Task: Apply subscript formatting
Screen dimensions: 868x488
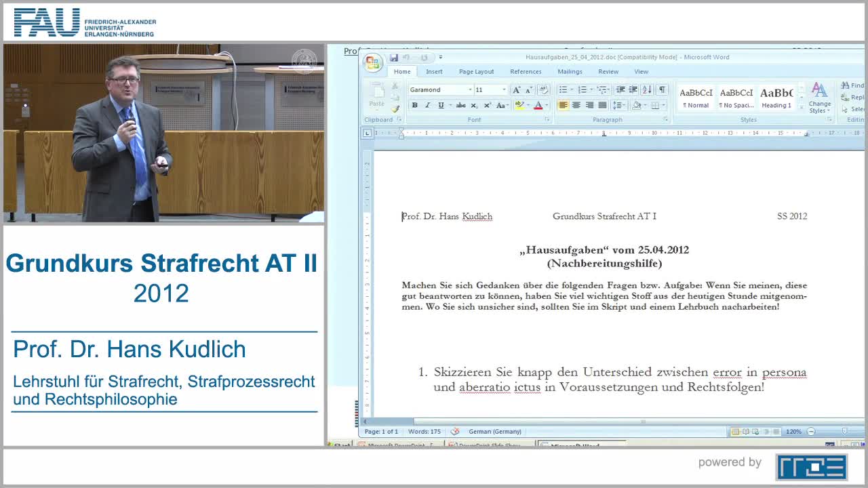Action: [474, 106]
